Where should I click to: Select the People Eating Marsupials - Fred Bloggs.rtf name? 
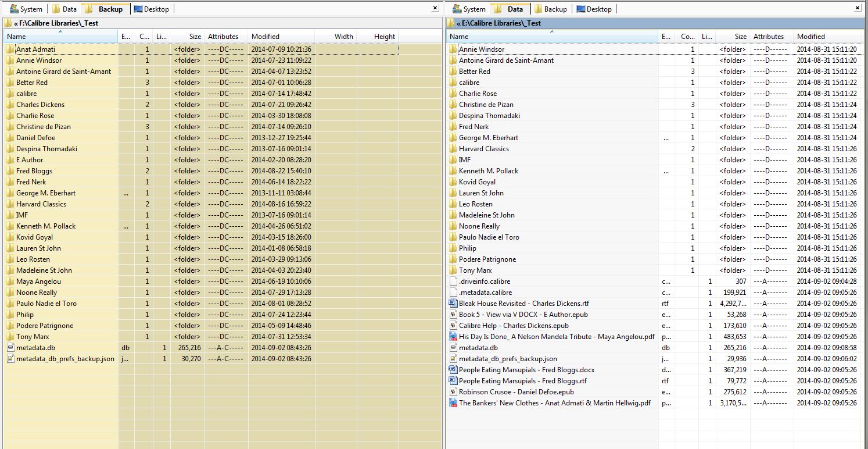click(523, 381)
